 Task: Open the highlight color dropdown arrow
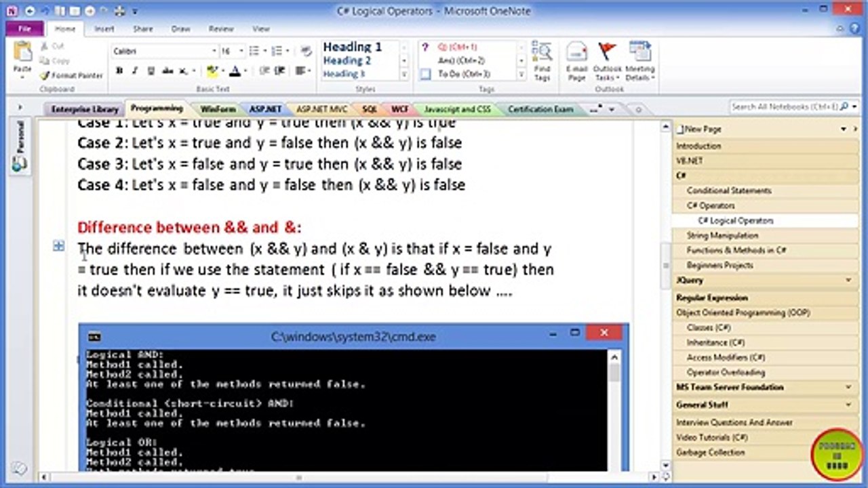click(222, 70)
